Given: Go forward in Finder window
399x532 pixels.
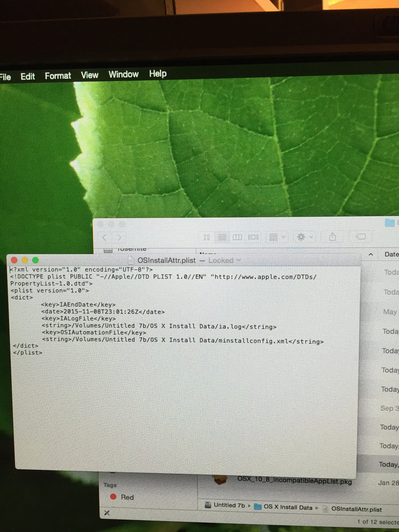Looking at the screenshot, I should tap(119, 238).
